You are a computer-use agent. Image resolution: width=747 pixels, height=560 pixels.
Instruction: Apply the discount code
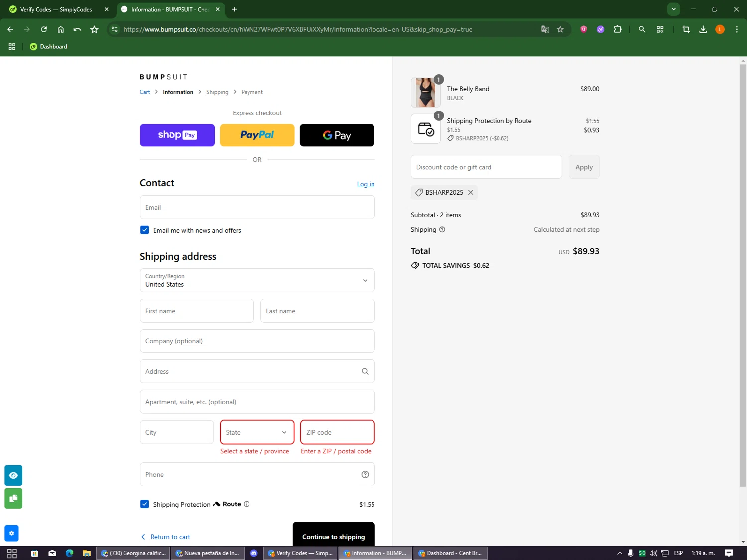pos(584,167)
